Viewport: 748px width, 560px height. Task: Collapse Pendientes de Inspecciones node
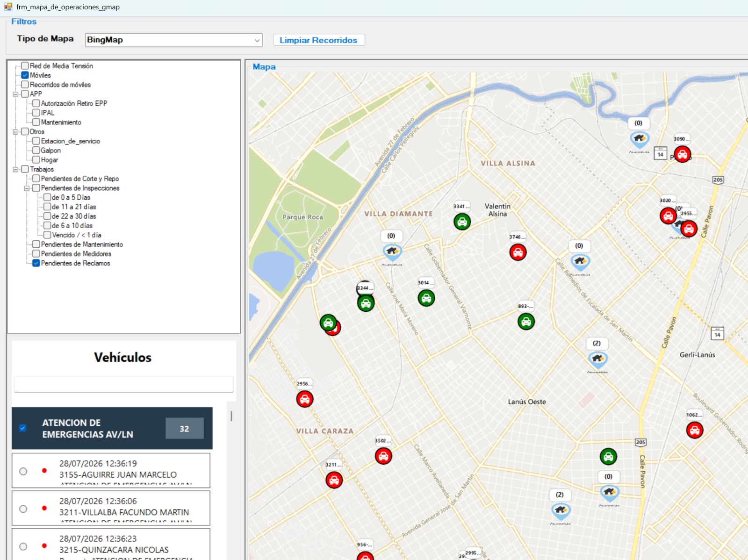coord(27,188)
